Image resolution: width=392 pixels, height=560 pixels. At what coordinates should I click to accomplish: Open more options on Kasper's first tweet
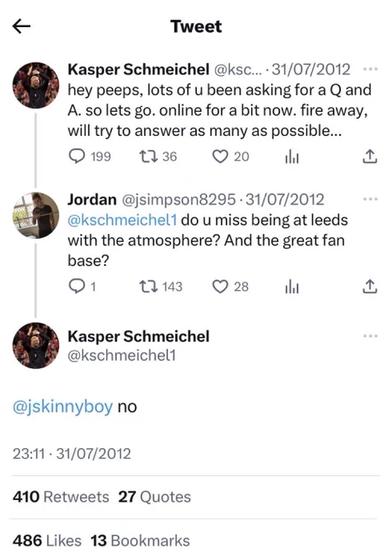(371, 68)
